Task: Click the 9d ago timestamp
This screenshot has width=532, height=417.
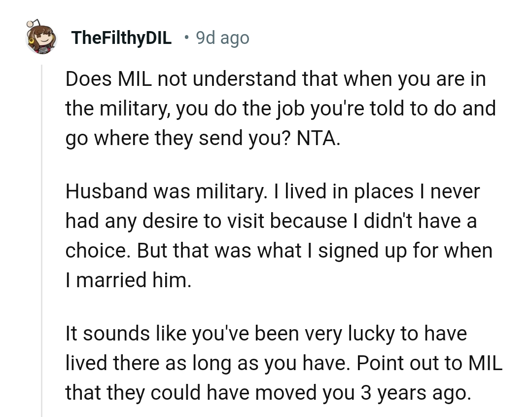Action: [x=222, y=38]
